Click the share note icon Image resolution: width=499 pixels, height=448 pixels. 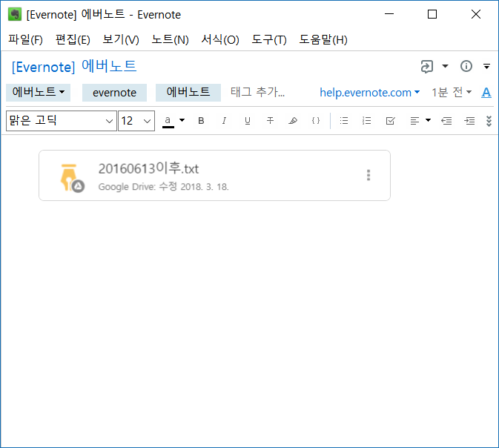click(x=427, y=67)
